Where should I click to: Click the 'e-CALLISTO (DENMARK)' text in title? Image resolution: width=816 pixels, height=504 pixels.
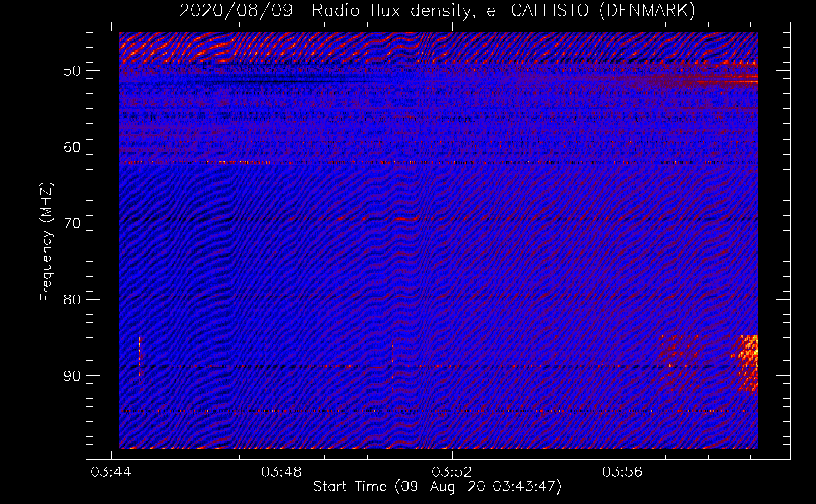pyautogui.click(x=591, y=10)
